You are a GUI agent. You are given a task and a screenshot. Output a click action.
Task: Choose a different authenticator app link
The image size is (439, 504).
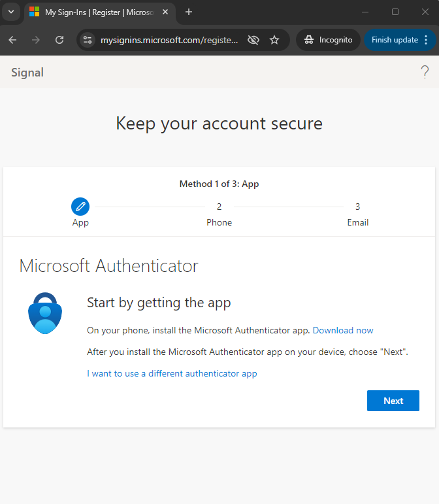172,373
